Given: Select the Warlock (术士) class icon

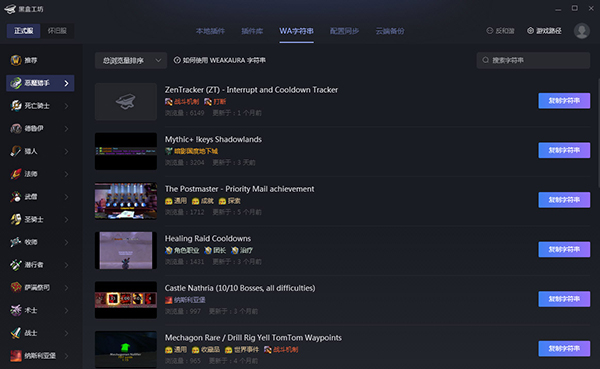Looking at the screenshot, I should coord(16,310).
